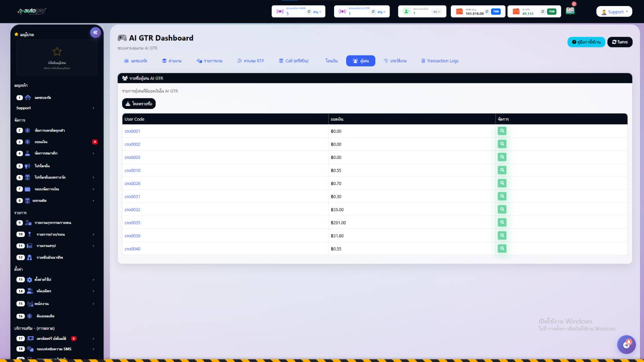Open the magnifier action for cnx0040
Image resolution: width=644 pixels, height=362 pixels.
click(x=502, y=249)
